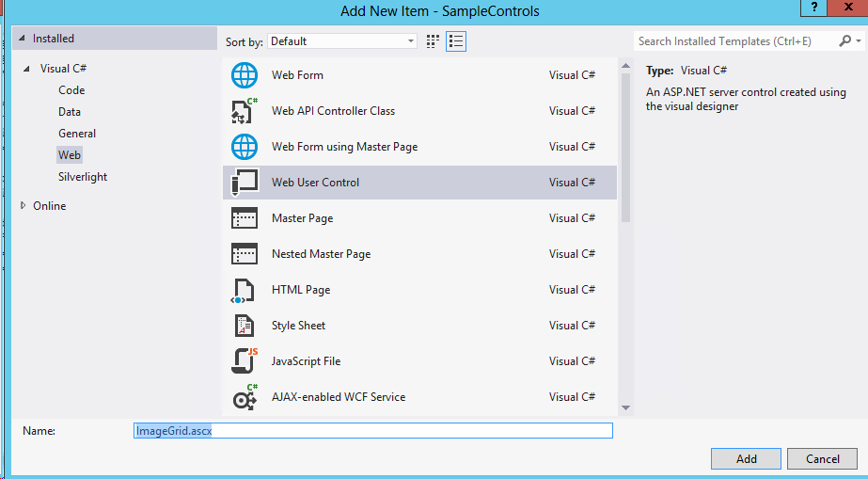The height and width of the screenshot is (479, 868).
Task: Click the HTML Page template icon
Action: tap(245, 290)
